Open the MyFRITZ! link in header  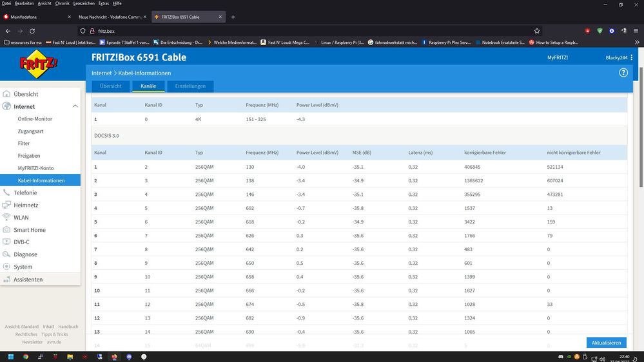[558, 57]
